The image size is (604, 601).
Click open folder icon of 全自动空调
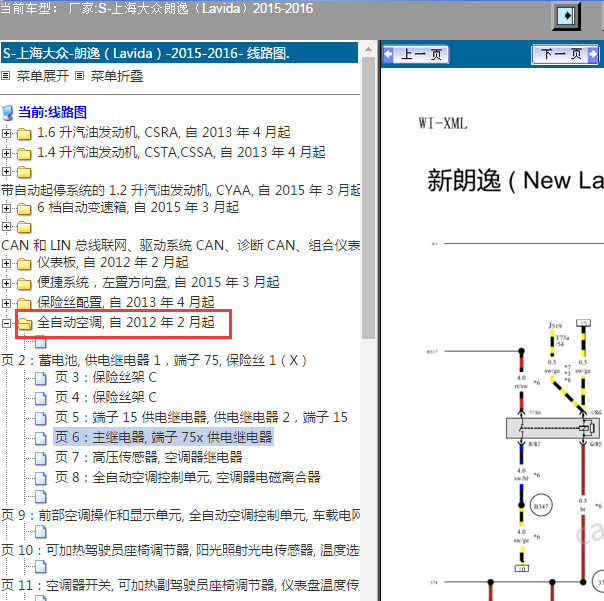(25, 324)
